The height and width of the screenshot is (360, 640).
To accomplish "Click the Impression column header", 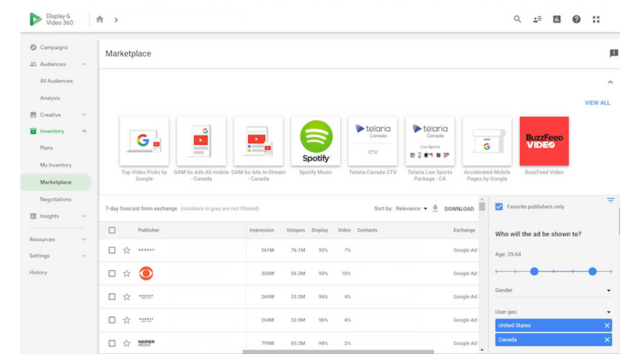I will pyautogui.click(x=262, y=230).
